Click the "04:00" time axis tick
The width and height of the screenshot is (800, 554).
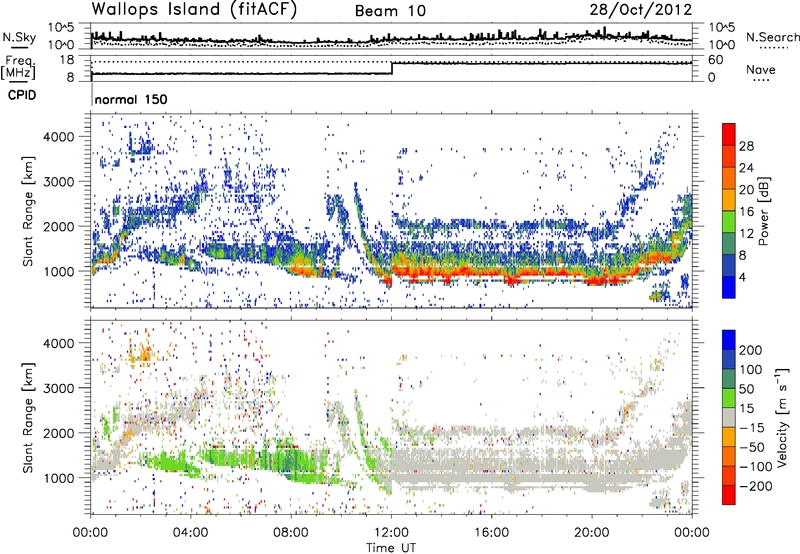pyautogui.click(x=190, y=533)
